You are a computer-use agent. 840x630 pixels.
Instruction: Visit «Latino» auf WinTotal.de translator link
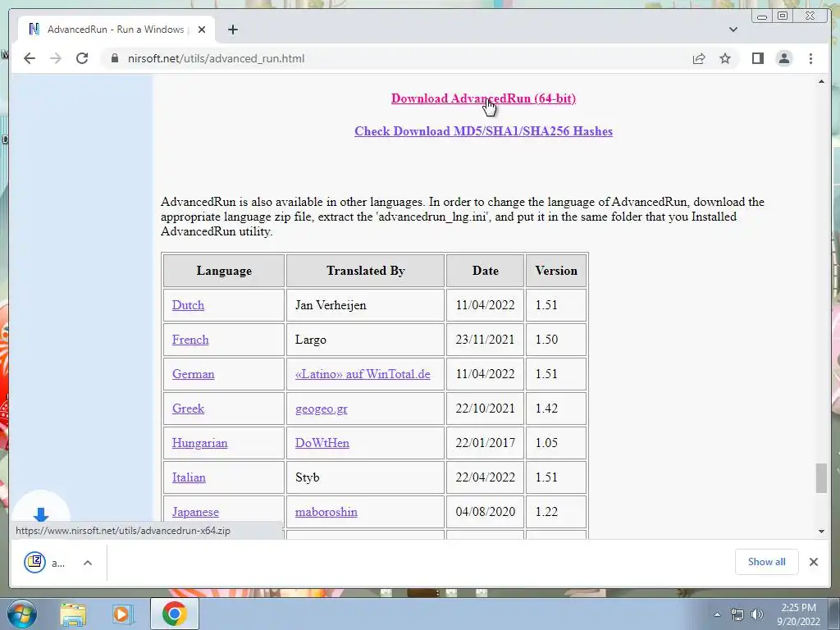(x=363, y=374)
